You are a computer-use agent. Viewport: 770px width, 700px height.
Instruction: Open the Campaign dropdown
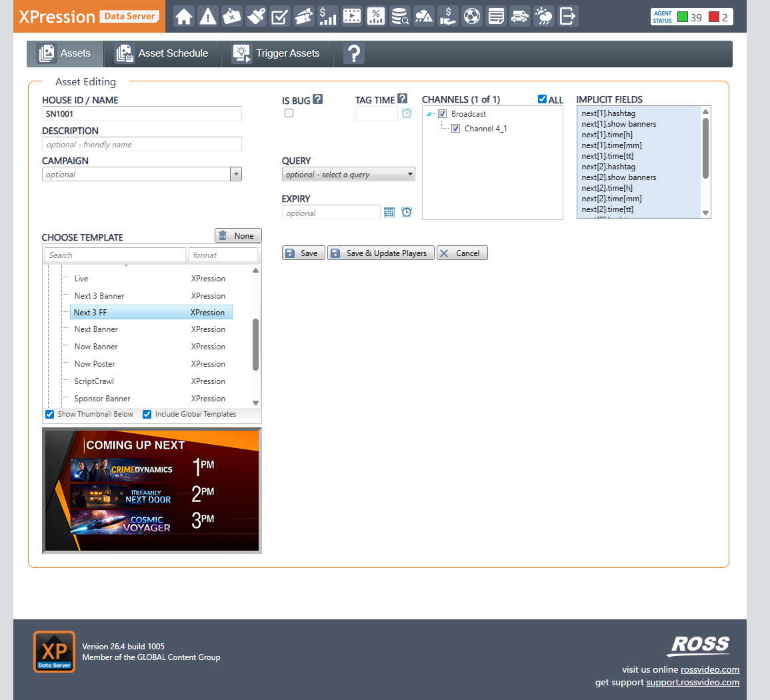235,175
